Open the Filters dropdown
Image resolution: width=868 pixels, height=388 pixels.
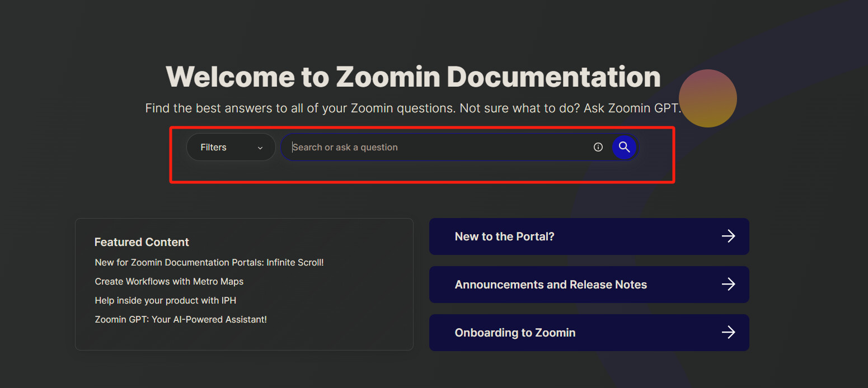[x=230, y=147]
